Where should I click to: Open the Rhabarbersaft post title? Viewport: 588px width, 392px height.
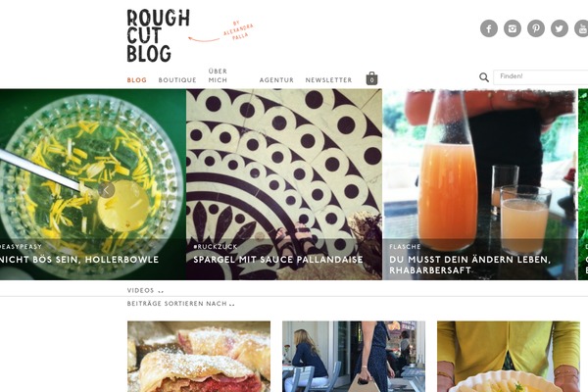coord(469,265)
